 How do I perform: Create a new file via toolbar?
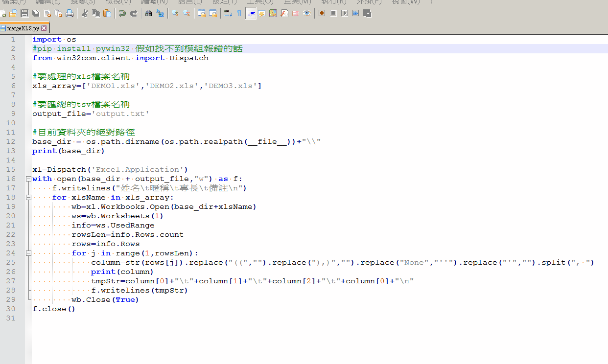[x=2, y=13]
